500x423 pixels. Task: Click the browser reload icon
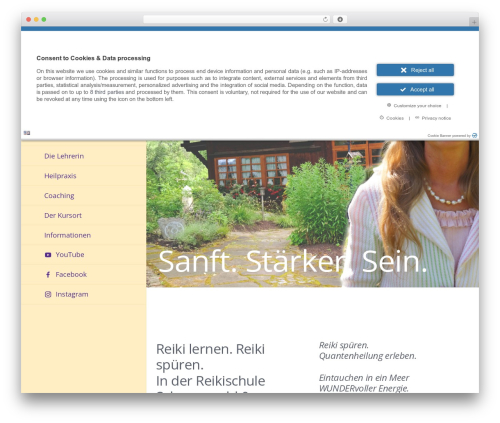point(325,19)
